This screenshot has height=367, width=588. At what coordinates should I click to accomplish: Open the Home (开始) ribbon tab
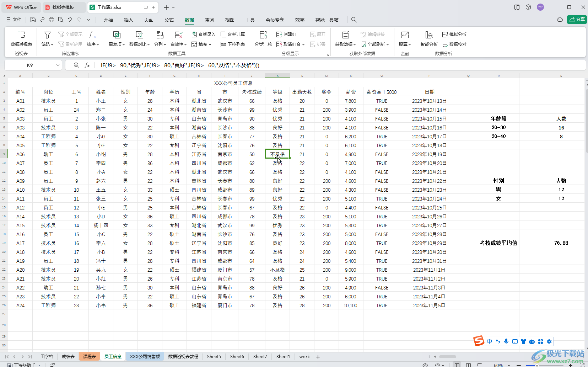[x=108, y=20]
